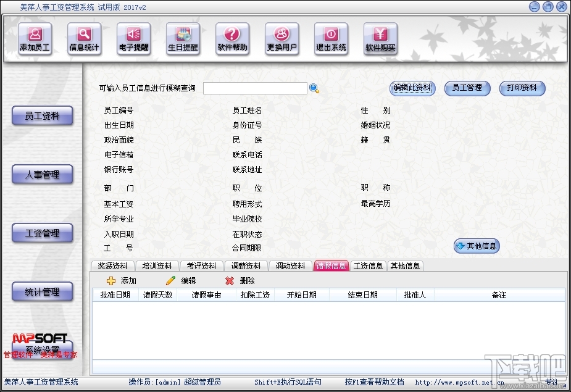Click the 删除 red cross icon

[230, 280]
